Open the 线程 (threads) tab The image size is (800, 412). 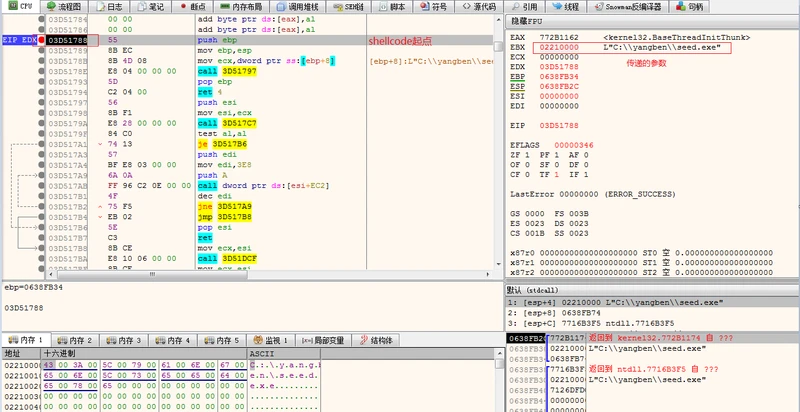(566, 7)
